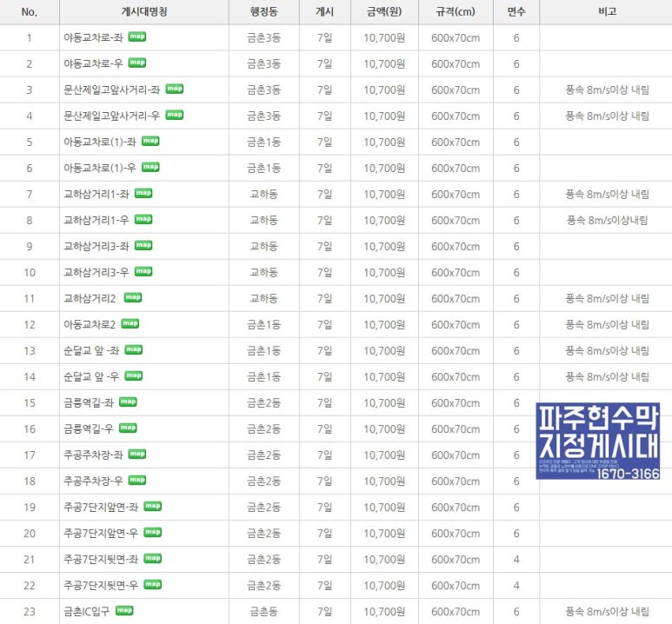Click the 풍속 8m/s이상내림 note in row 8

608,220
